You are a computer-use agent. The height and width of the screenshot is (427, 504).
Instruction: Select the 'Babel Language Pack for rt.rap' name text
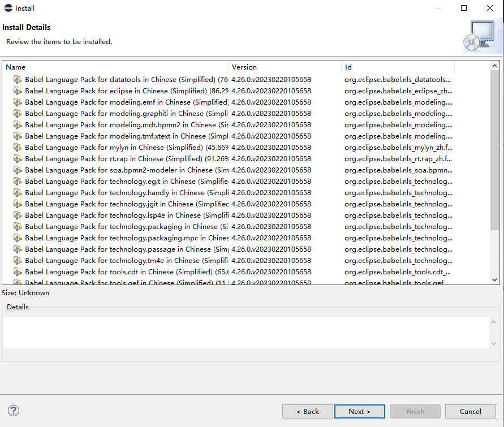[127, 159]
